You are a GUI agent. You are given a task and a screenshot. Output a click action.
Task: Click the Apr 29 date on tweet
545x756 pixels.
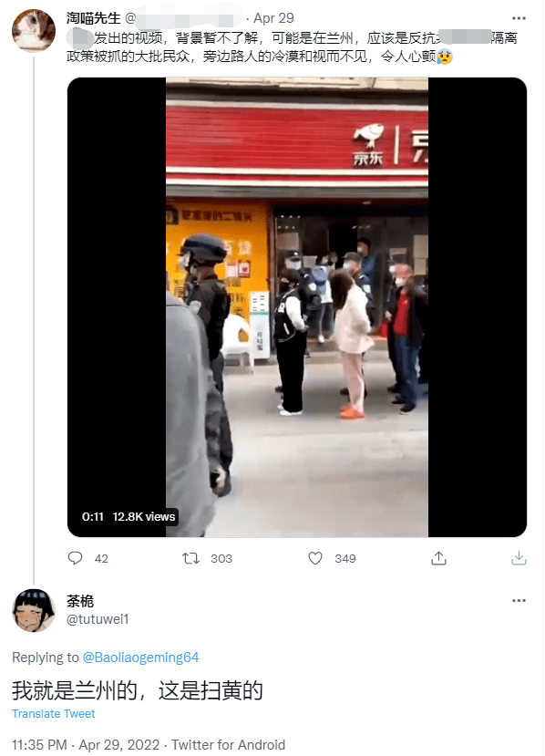(x=273, y=18)
